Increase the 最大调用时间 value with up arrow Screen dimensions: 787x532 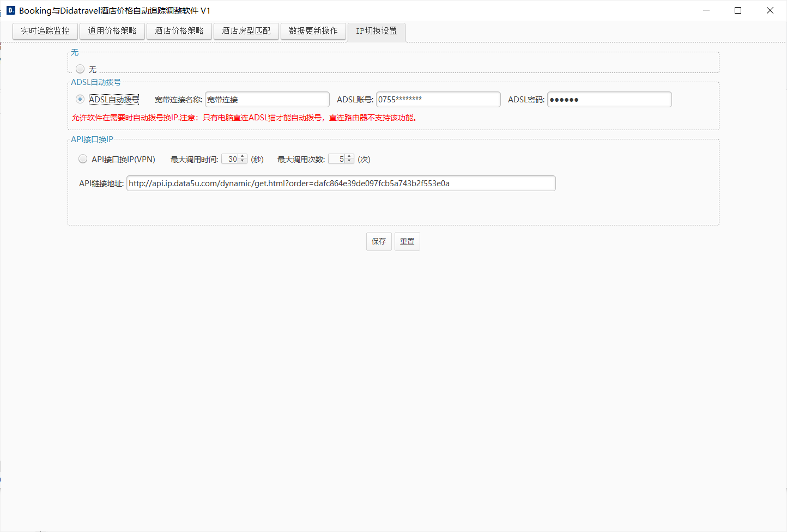pos(243,157)
